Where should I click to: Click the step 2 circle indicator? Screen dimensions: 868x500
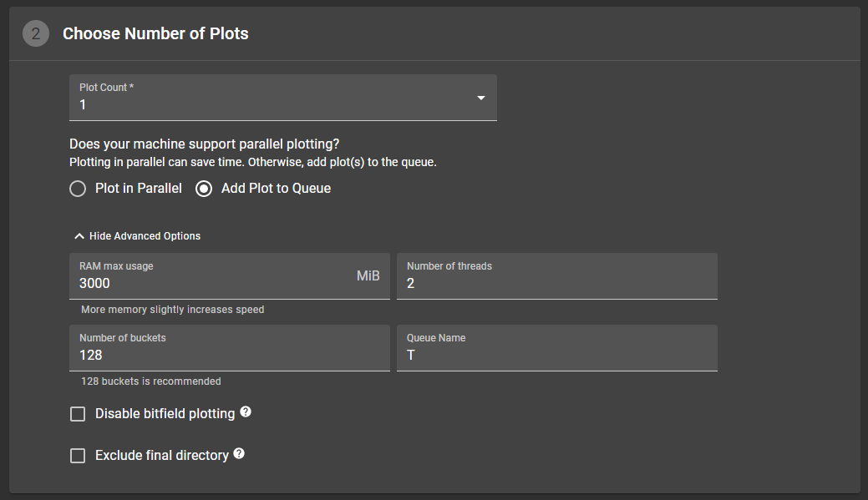34,33
